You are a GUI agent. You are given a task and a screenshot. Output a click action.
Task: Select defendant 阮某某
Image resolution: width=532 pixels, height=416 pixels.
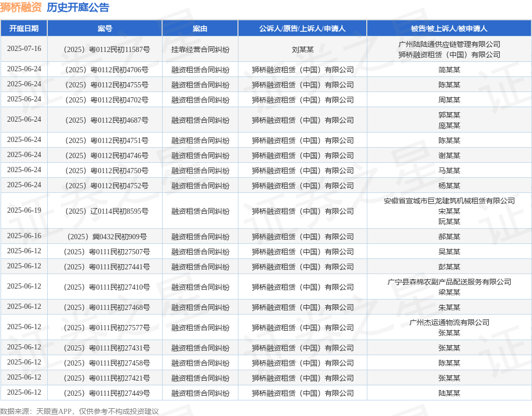[x=449, y=222]
